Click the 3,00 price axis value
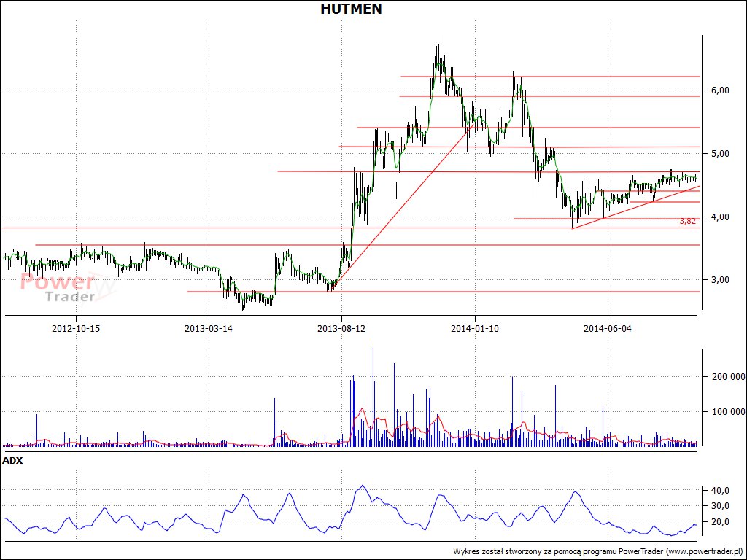Screen dimensions: 747x560 click(x=721, y=279)
